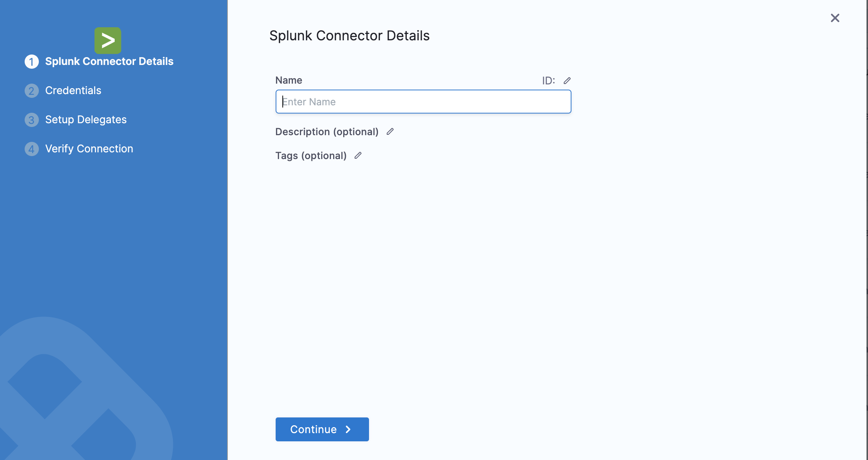Expand the Description (optional) field
This screenshot has height=460, width=868.
pos(326,132)
